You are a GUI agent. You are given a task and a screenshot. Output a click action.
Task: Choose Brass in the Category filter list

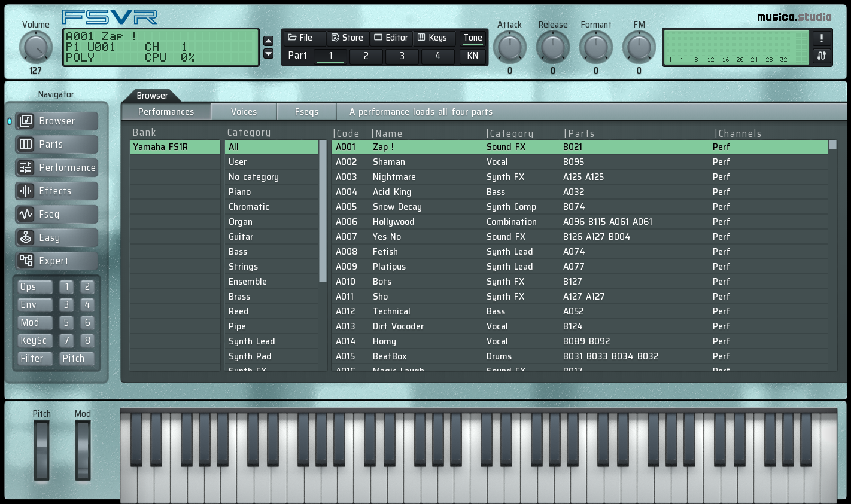click(x=272, y=297)
